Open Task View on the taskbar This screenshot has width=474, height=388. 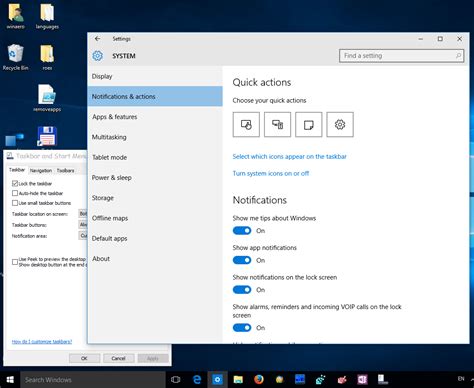pos(176,379)
